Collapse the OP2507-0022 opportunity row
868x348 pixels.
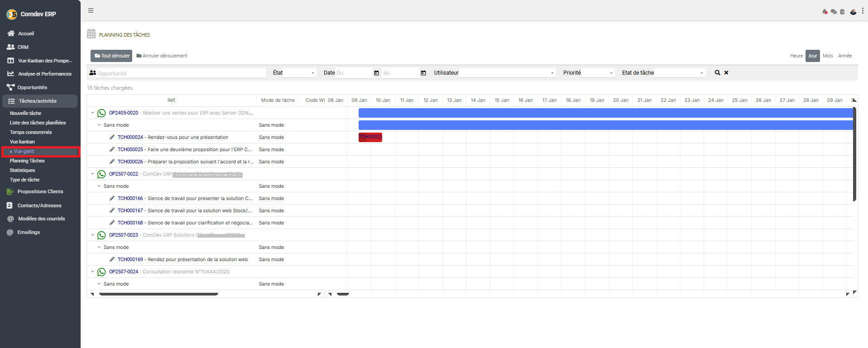pos(92,174)
